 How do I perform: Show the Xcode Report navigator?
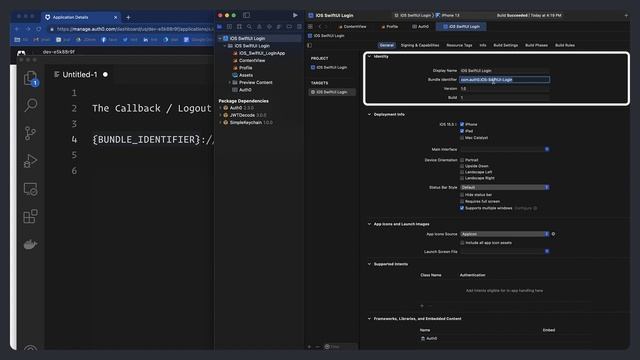coord(299,27)
